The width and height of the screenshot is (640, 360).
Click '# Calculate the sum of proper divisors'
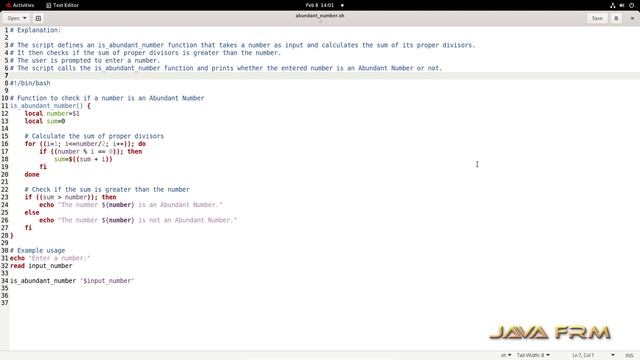pyautogui.click(x=94, y=136)
